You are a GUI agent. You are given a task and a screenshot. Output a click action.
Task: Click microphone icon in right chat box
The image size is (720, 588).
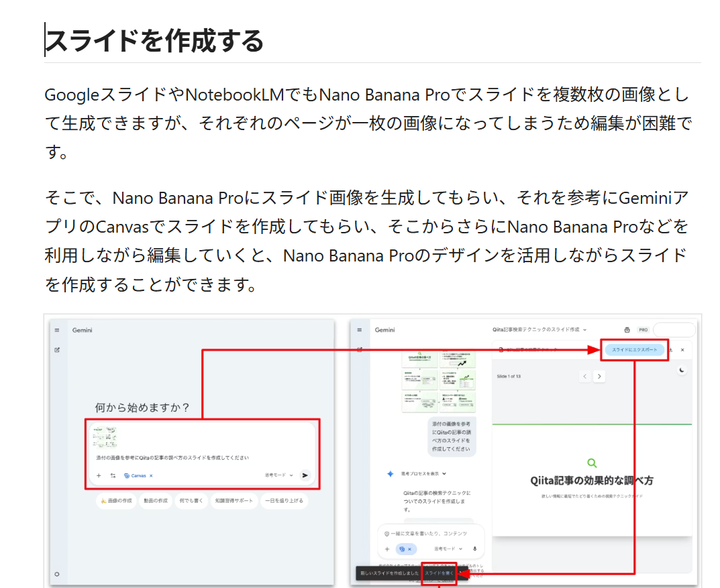[x=475, y=548]
